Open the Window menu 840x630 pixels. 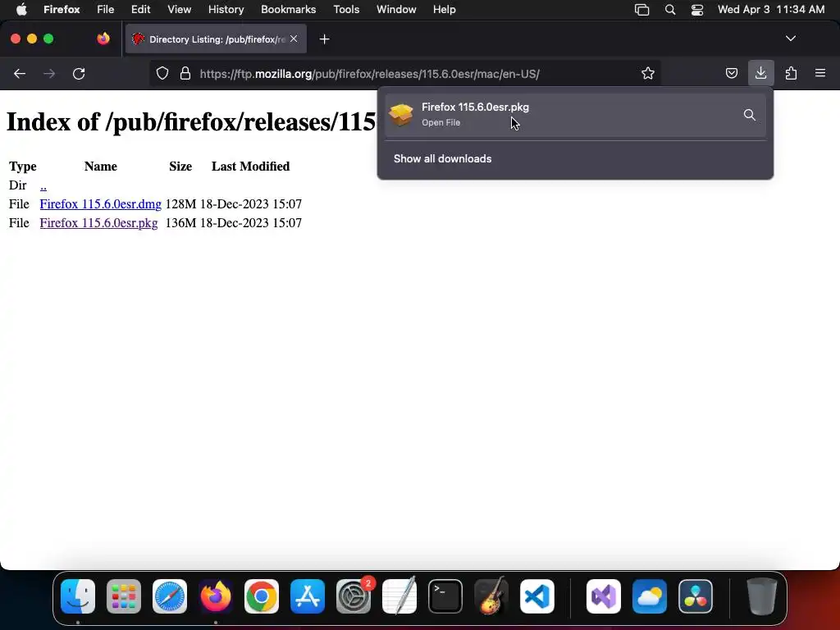pos(396,9)
